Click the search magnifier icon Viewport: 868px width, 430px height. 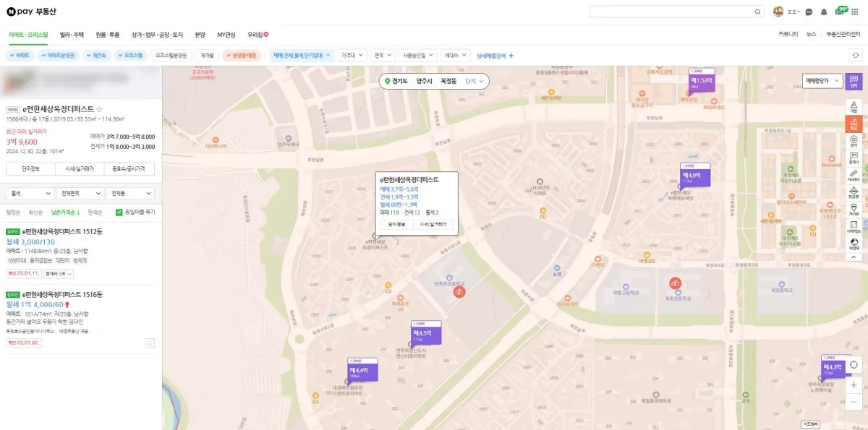[x=758, y=12]
